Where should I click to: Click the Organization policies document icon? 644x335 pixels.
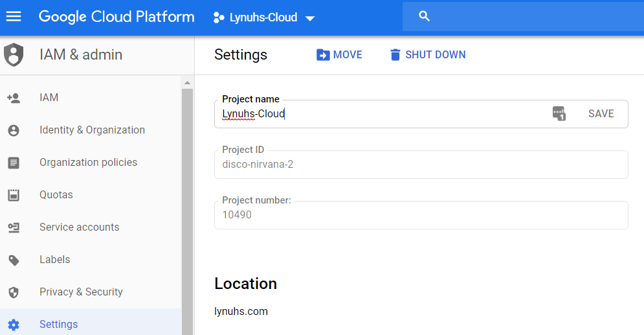point(14,163)
